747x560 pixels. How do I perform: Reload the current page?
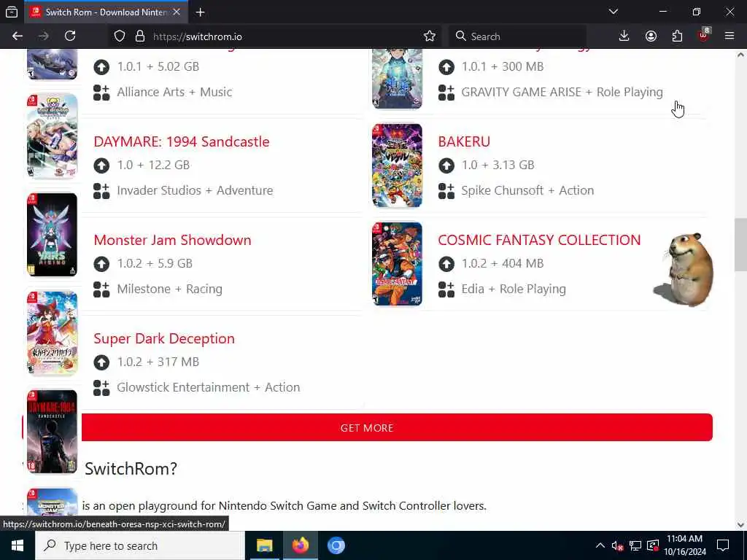[x=70, y=36]
